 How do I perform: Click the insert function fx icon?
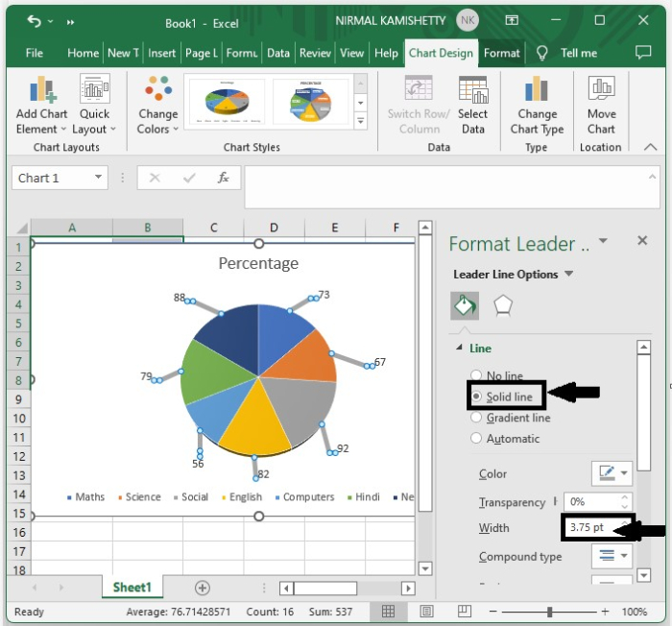coord(223,178)
